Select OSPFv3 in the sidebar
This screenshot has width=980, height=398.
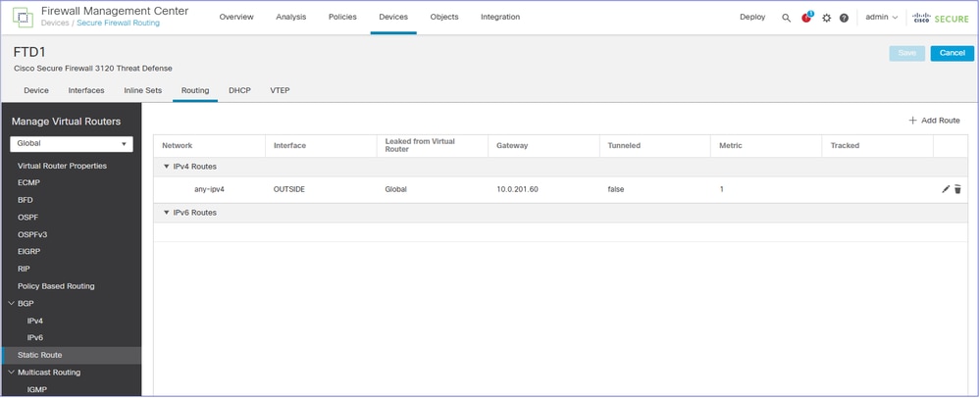point(32,235)
